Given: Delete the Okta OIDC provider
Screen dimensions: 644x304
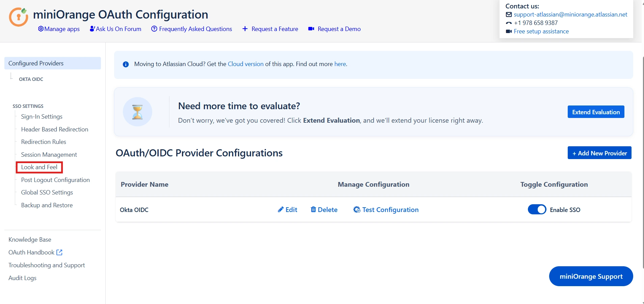Looking at the screenshot, I should [324, 210].
